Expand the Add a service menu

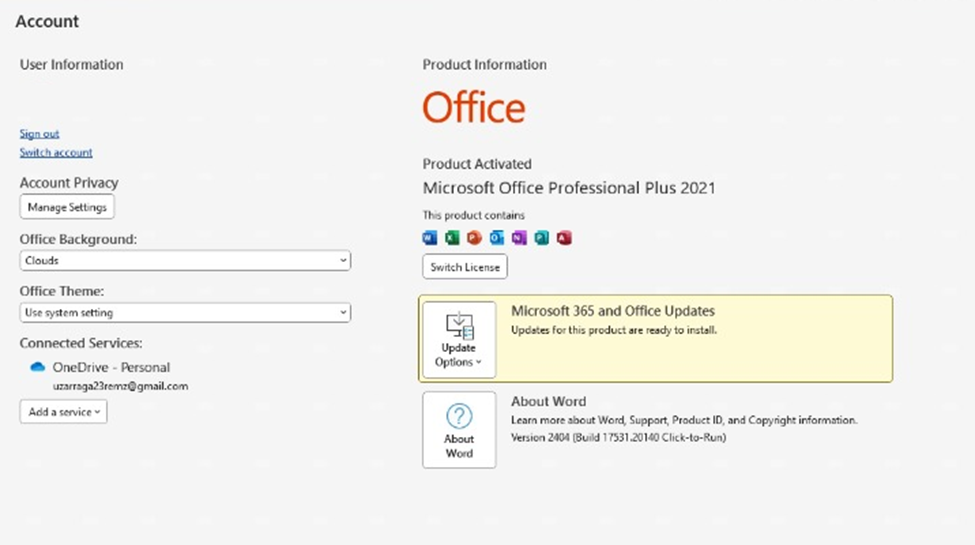tap(63, 412)
